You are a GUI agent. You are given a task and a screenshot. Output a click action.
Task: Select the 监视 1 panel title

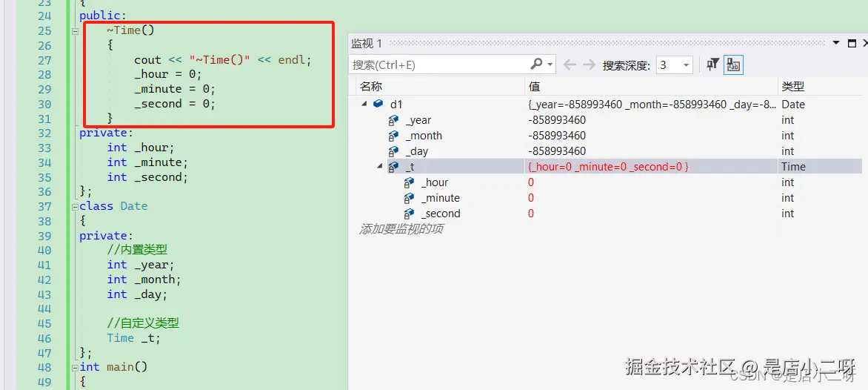click(367, 43)
